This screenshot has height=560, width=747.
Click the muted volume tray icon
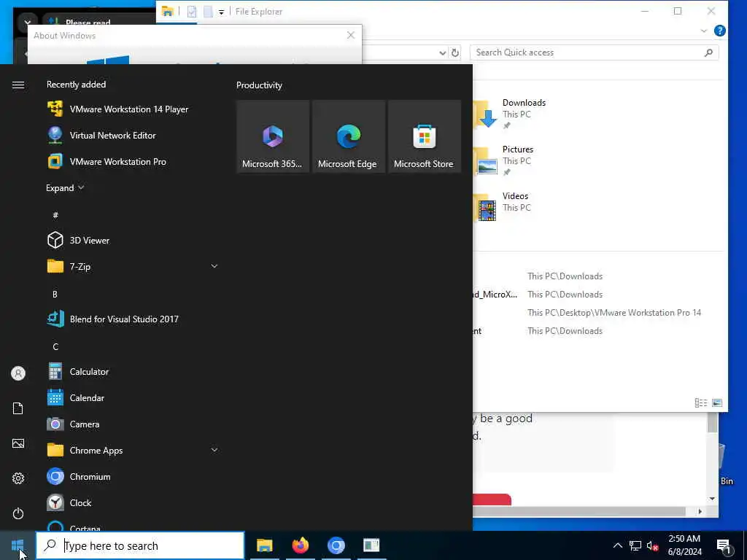click(652, 545)
